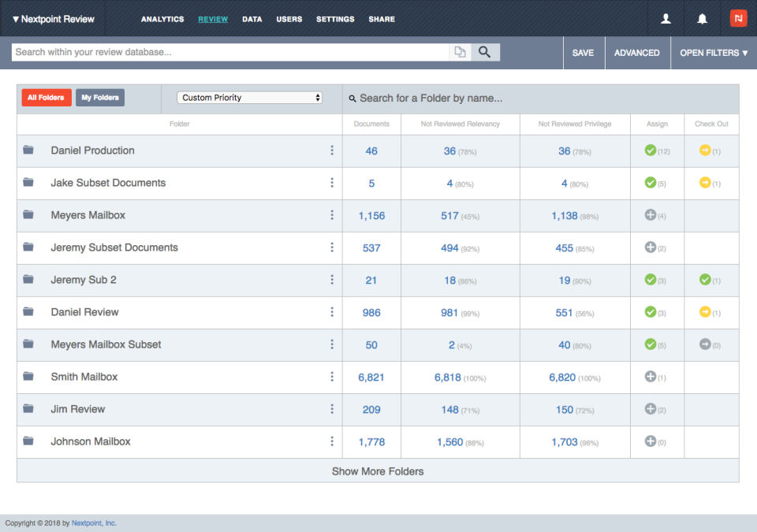Open the Nextpoint Review app switcher dropdown

[x=54, y=19]
